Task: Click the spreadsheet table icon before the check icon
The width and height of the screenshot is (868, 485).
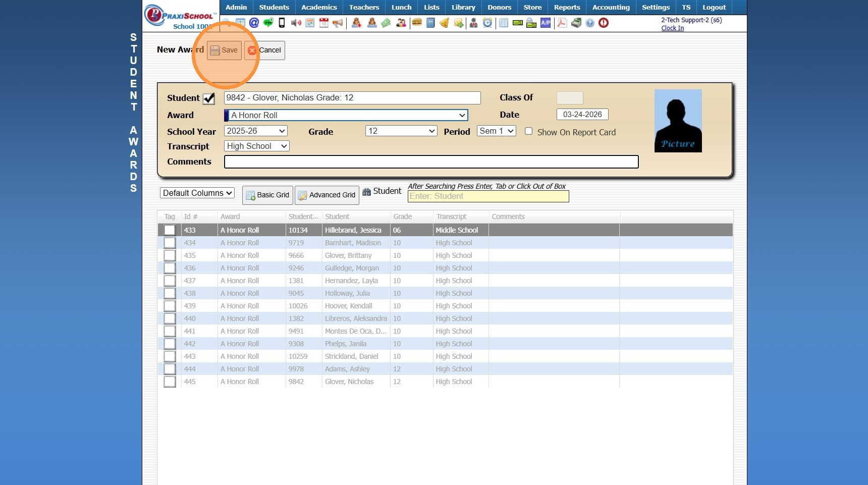Action: [504, 23]
